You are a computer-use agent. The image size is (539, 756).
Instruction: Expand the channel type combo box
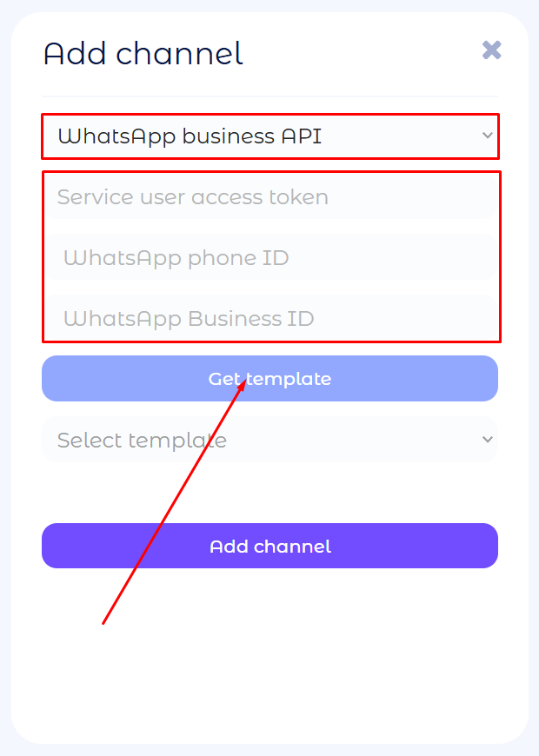point(269,136)
